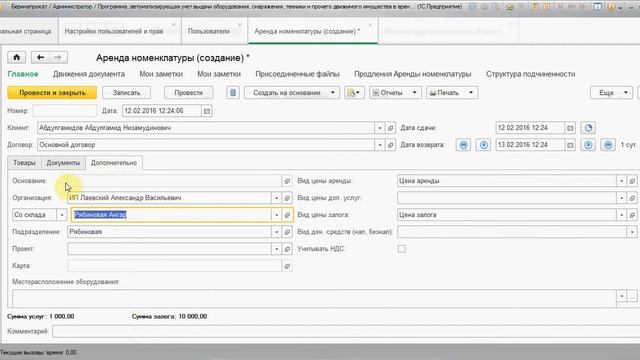Open the Печать dropdown
Screen dimensions: 640x360
click(x=452, y=93)
